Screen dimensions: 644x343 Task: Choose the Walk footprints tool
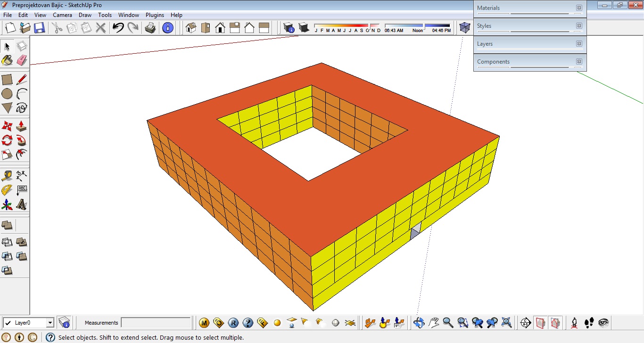[589, 323]
